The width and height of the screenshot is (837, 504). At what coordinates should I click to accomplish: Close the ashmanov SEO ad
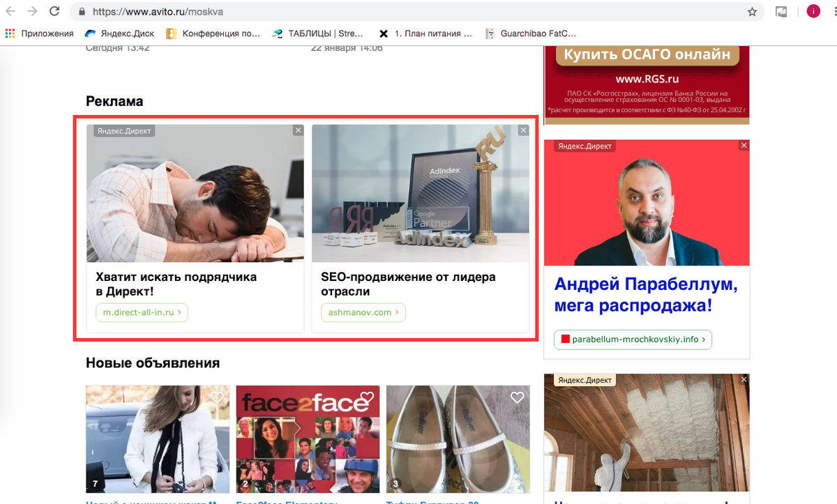pos(524,130)
